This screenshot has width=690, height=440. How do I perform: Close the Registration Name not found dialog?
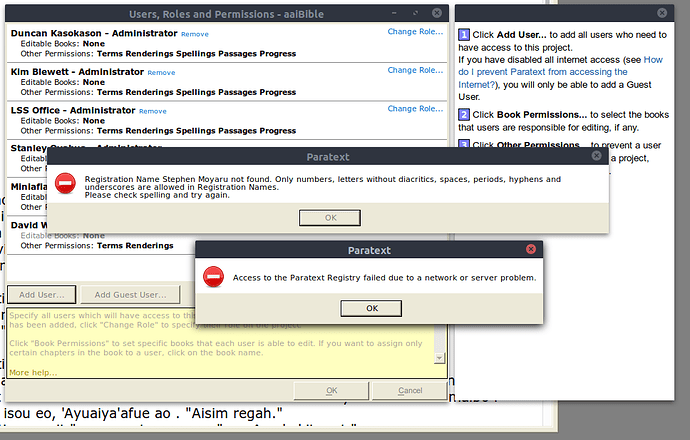tap(596, 156)
